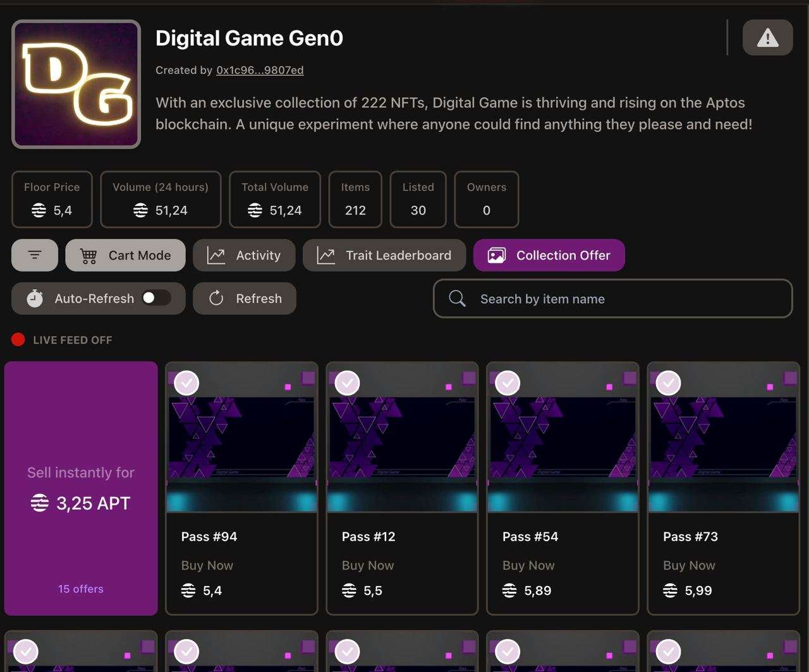Click Buy Now on Pass #12
The image size is (809, 672).
click(368, 565)
